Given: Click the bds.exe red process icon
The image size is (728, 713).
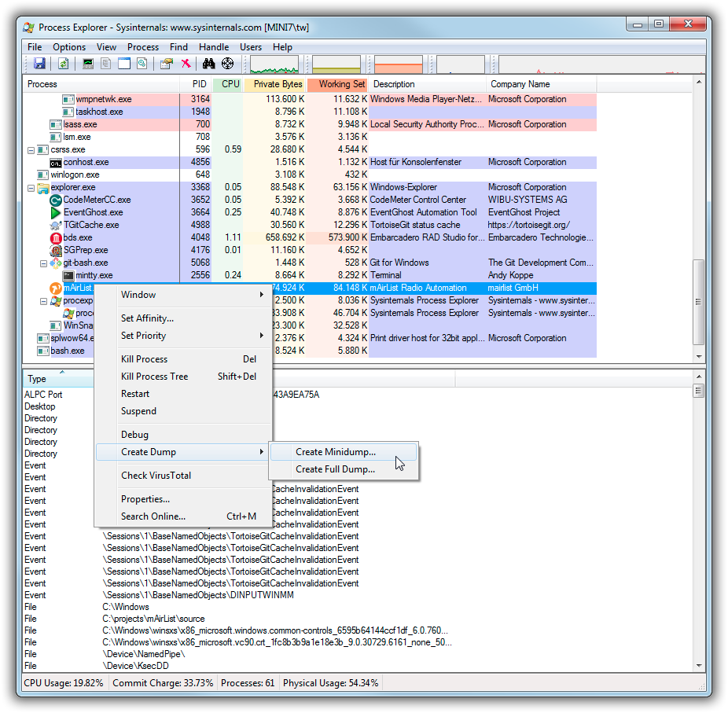Looking at the screenshot, I should (56, 237).
